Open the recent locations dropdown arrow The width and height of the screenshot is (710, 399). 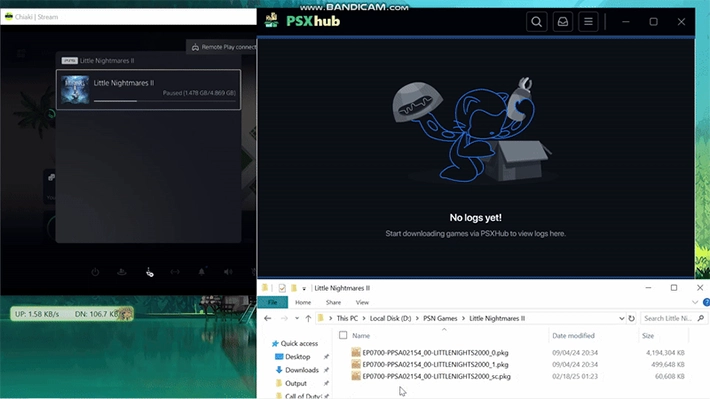pos(297,318)
